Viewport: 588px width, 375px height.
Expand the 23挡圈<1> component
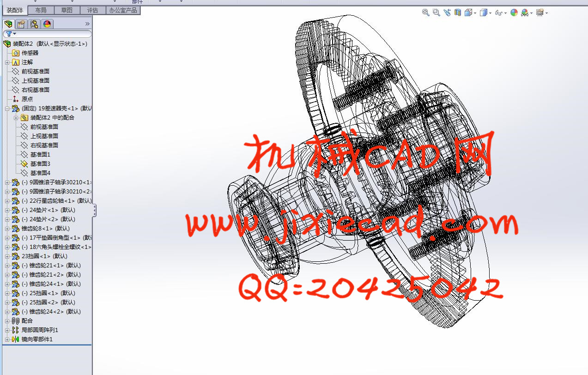pos(7,256)
